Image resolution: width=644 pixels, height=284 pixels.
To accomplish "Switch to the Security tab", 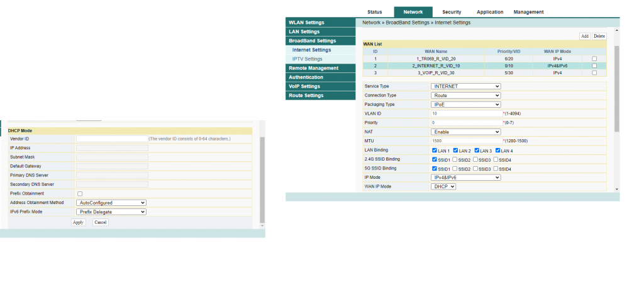I will [452, 12].
